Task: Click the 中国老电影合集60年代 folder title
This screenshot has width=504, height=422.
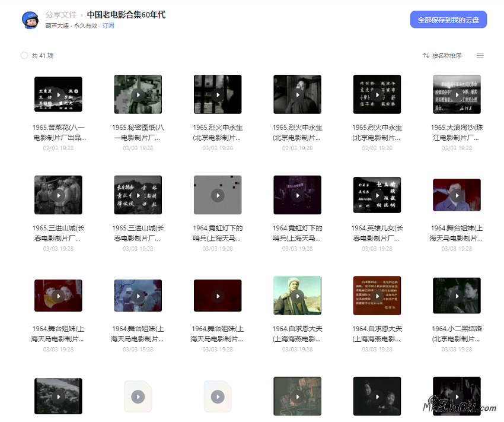Action: 126,16
